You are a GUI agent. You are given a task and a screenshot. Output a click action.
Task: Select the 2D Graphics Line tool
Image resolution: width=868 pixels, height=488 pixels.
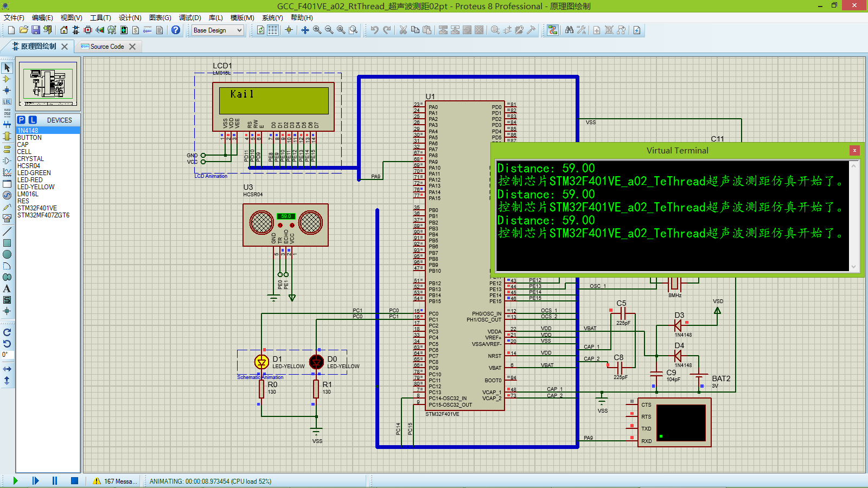coord(7,232)
